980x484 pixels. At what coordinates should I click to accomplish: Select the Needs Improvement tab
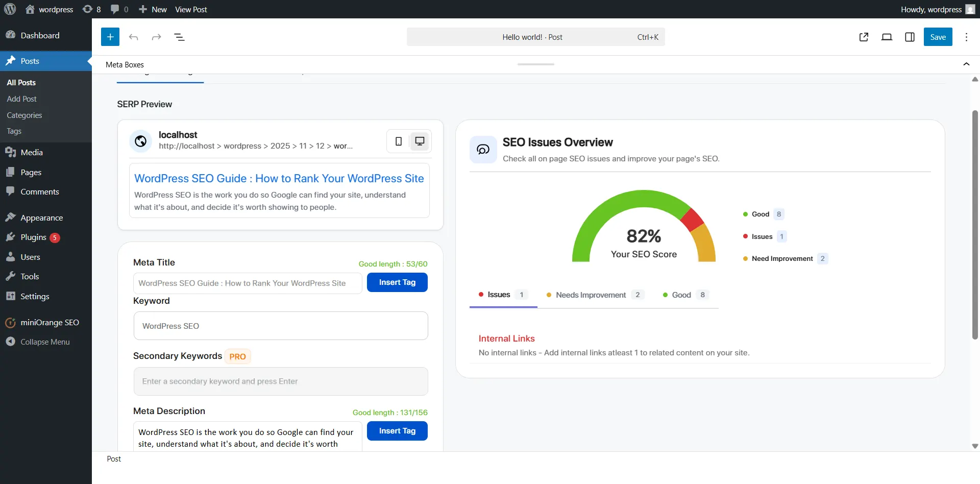click(x=595, y=295)
